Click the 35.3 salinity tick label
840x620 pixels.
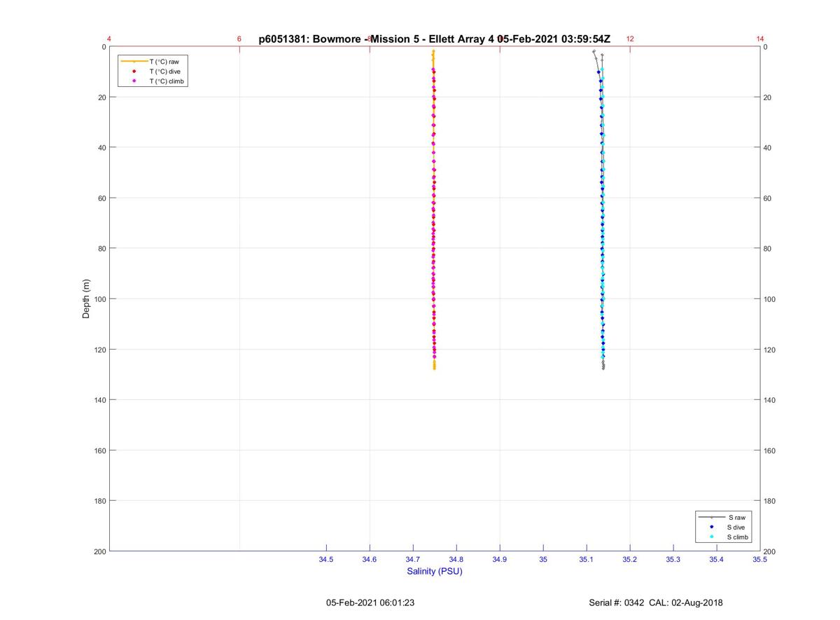(x=673, y=559)
